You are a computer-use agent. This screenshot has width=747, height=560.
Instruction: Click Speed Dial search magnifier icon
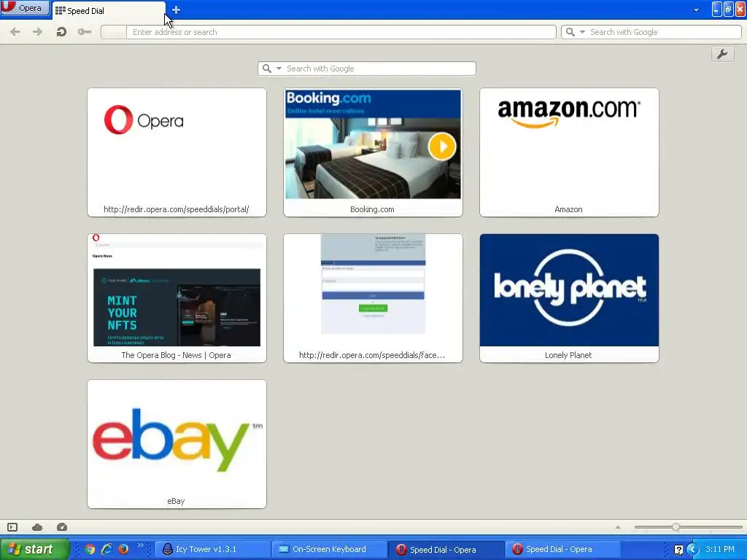click(x=267, y=69)
